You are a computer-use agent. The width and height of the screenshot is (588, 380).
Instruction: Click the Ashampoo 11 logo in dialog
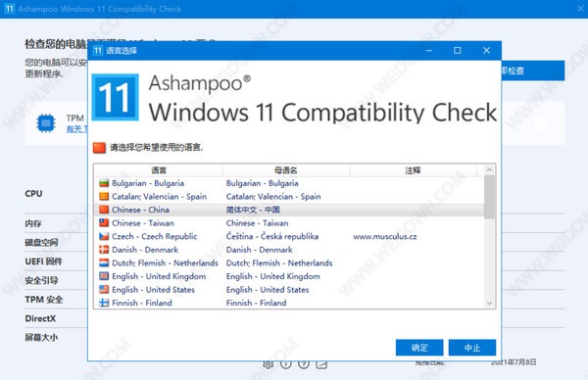115,97
